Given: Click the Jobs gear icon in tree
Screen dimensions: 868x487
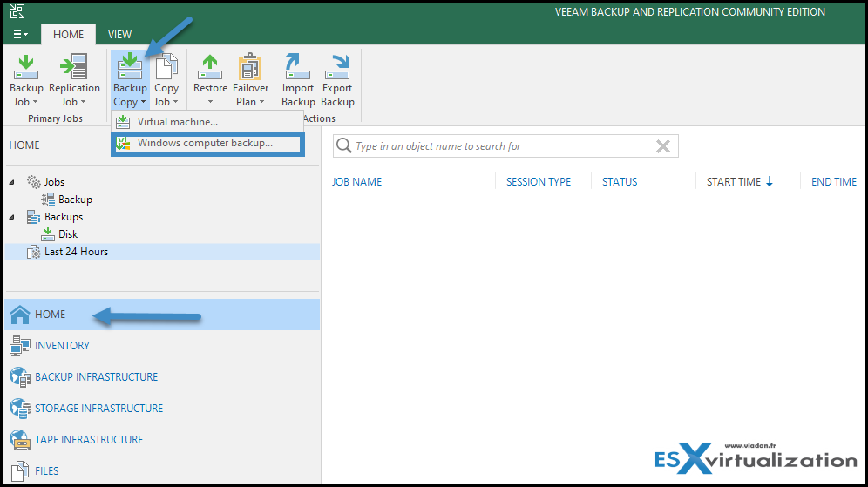Looking at the screenshot, I should point(34,182).
